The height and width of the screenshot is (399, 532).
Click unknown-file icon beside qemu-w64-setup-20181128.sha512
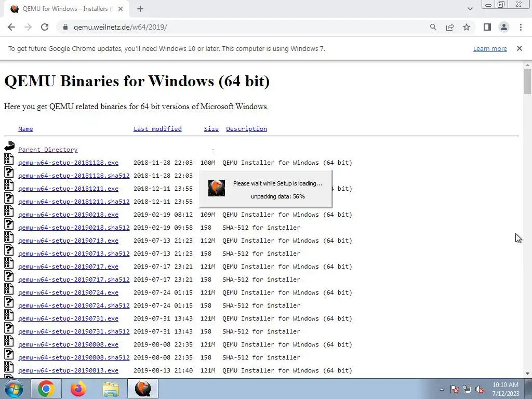[9, 172]
